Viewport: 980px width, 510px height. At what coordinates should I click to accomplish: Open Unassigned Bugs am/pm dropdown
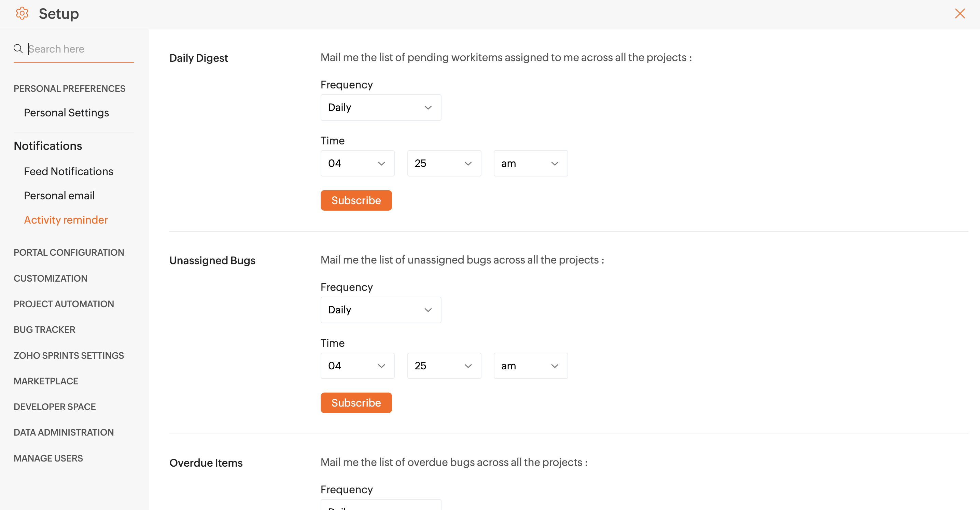530,366
